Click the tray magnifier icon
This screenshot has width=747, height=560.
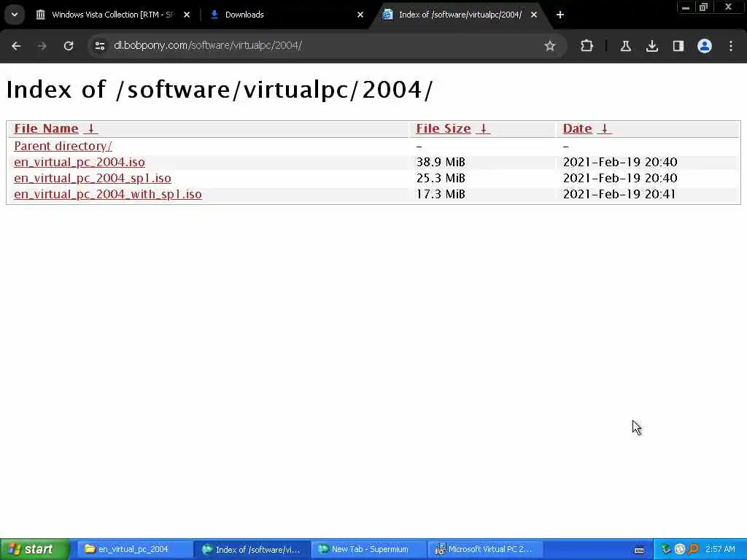pyautogui.click(x=694, y=550)
